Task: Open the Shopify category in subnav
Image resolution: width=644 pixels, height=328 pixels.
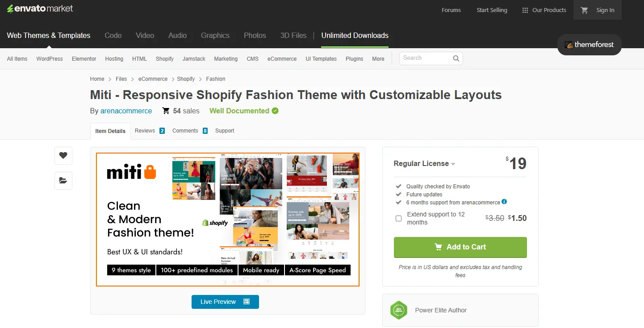Action: point(164,59)
